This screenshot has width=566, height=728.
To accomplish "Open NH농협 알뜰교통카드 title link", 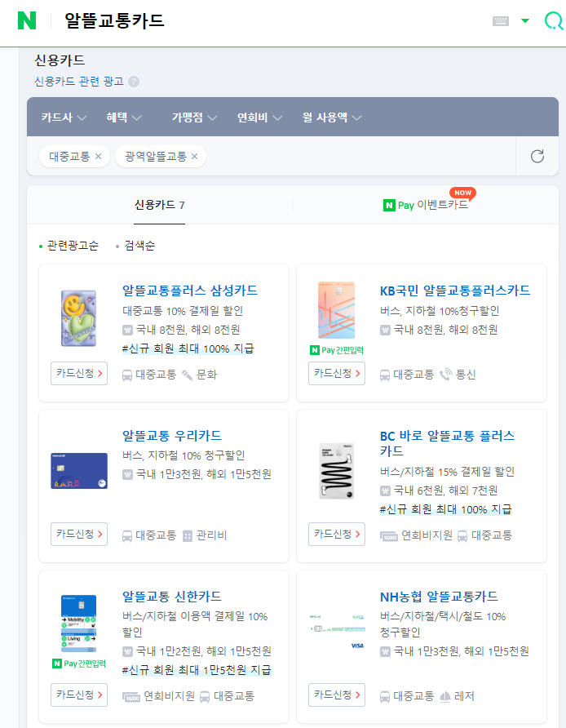I will 439,596.
